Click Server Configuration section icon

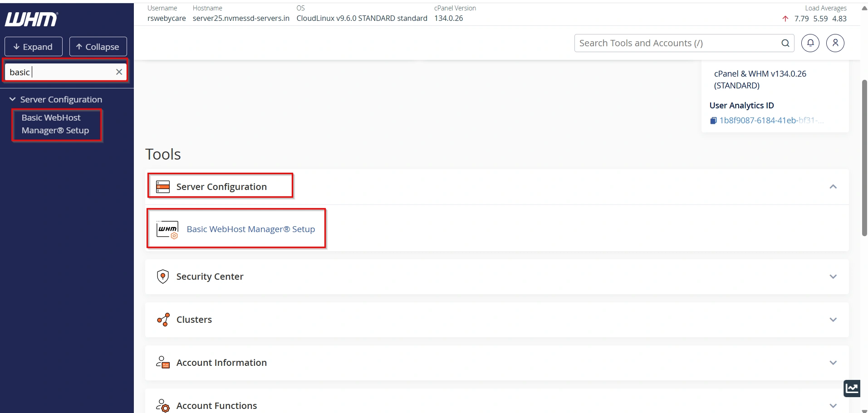pyautogui.click(x=163, y=187)
